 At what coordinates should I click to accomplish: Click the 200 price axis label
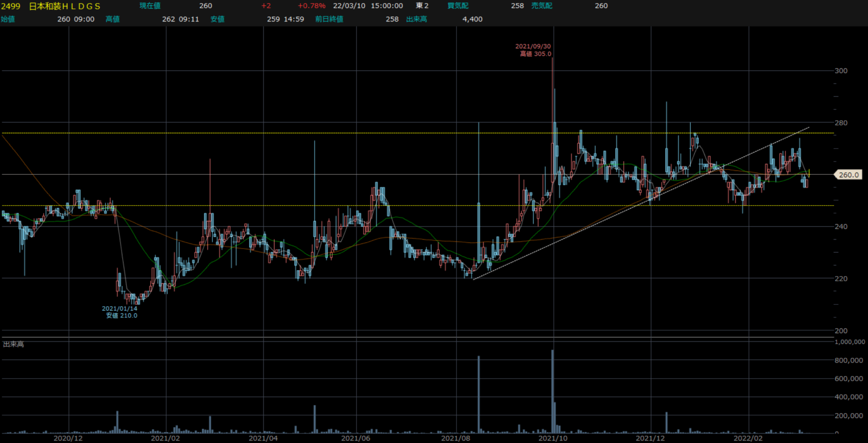841,331
